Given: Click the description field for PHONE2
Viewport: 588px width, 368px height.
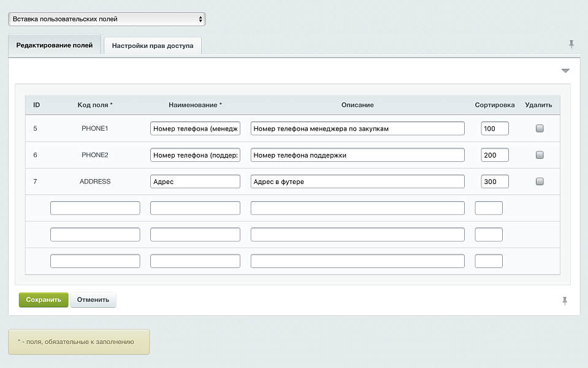Looking at the screenshot, I should pos(357,155).
